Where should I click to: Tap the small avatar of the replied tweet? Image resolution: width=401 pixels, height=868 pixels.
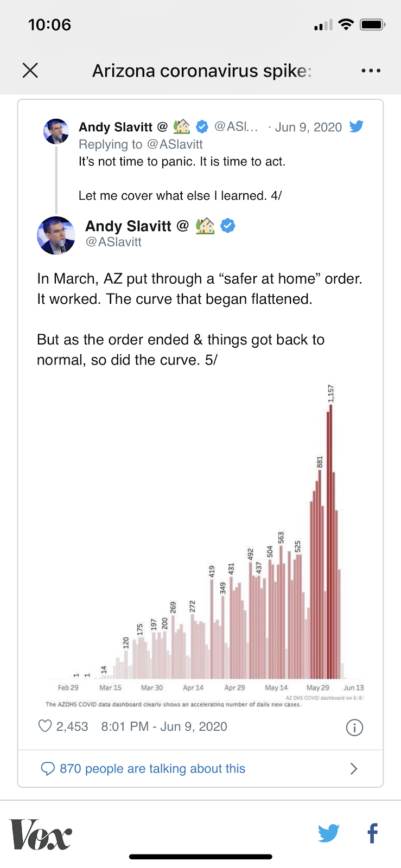coord(56,131)
